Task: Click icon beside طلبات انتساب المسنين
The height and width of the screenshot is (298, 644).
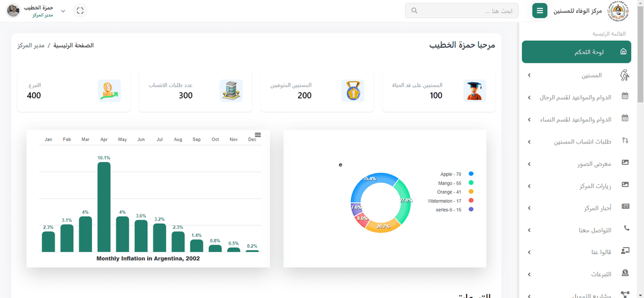Action: 625,141
